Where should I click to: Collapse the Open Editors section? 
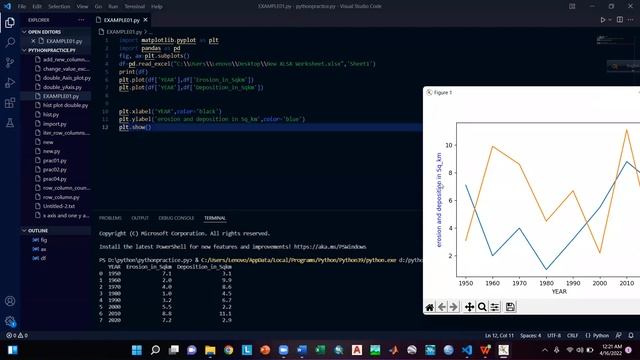click(24, 32)
